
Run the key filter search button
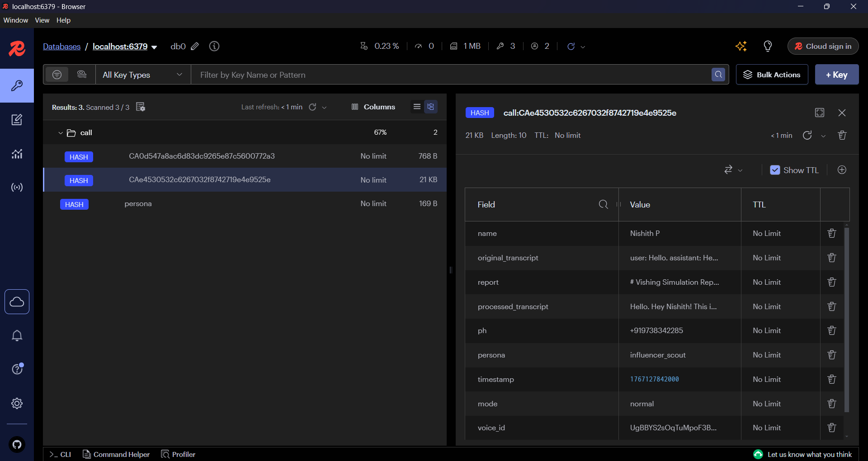tap(718, 75)
